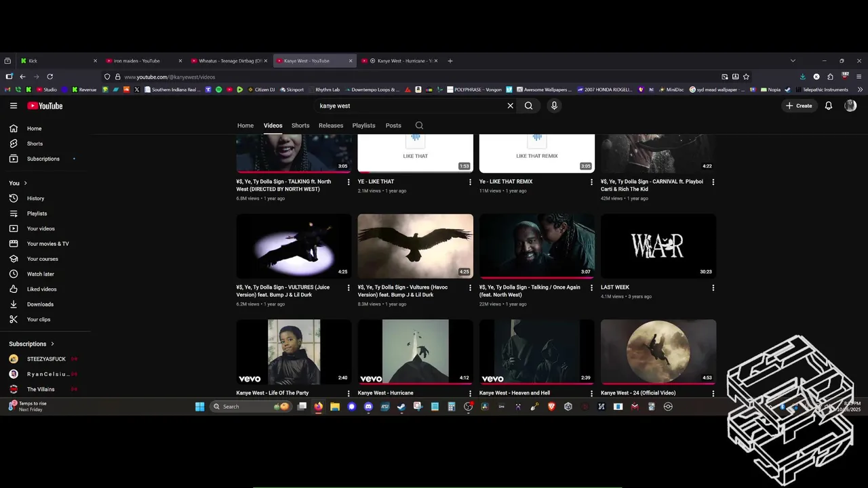Open a new browser tab with plus
The image size is (868, 488).
pos(450,61)
